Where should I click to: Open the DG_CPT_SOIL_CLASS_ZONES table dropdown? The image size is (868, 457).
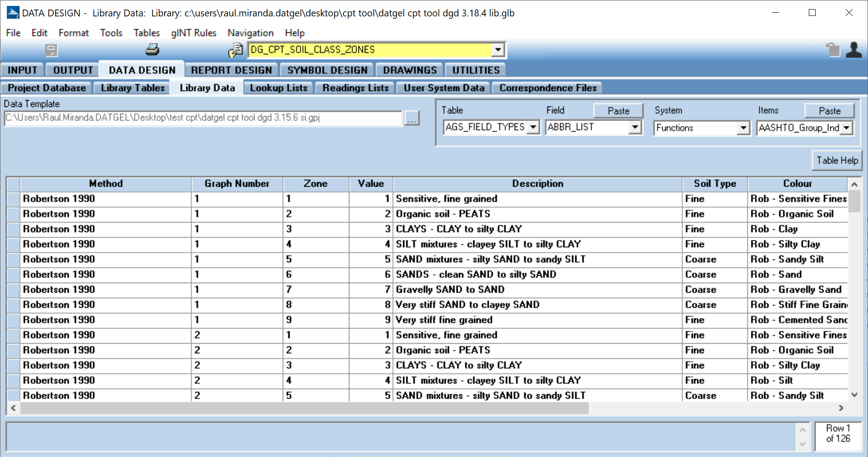click(498, 50)
